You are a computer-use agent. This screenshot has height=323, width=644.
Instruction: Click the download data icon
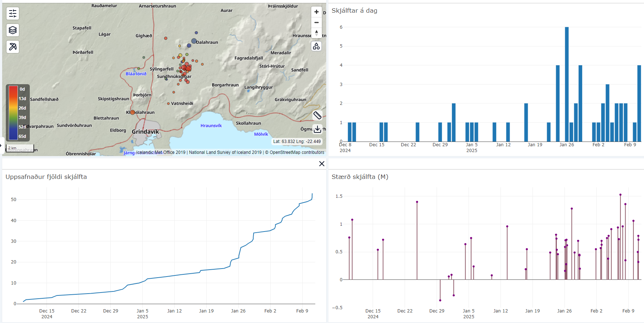point(317,129)
